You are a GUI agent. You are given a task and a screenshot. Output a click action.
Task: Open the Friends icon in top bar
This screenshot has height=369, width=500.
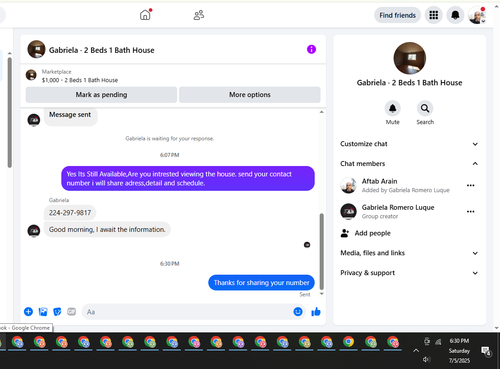[x=199, y=15]
